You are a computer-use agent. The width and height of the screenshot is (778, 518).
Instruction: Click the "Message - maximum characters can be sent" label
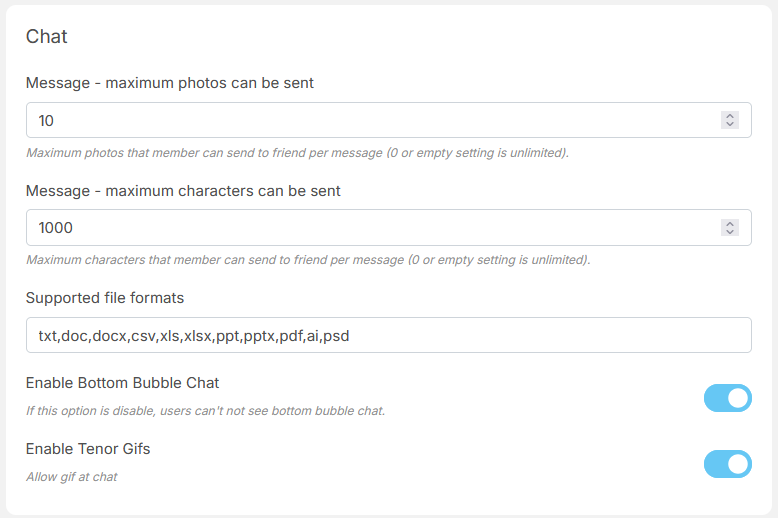(x=183, y=191)
